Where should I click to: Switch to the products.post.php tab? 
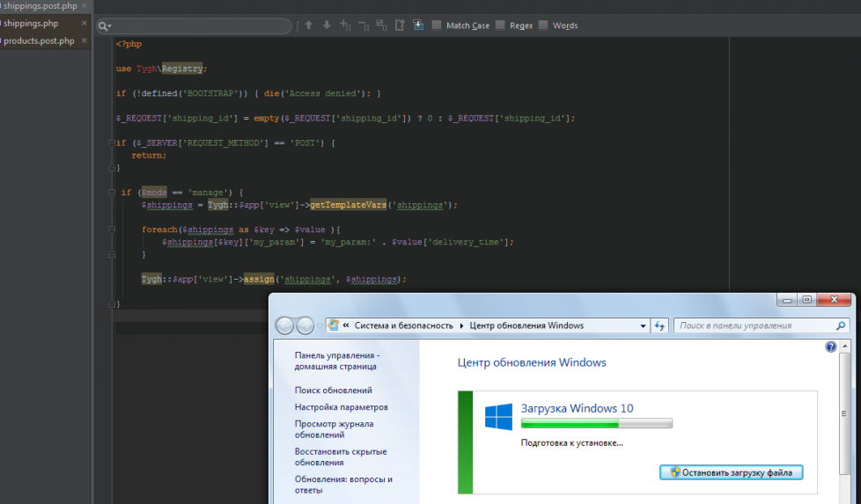pos(39,40)
